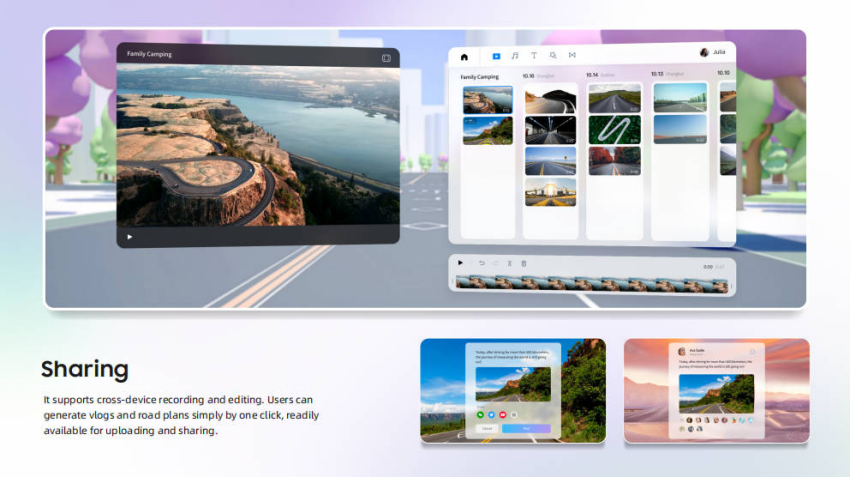The image size is (851, 477).
Task: Click the road photo in share dialog
Action: 513,384
